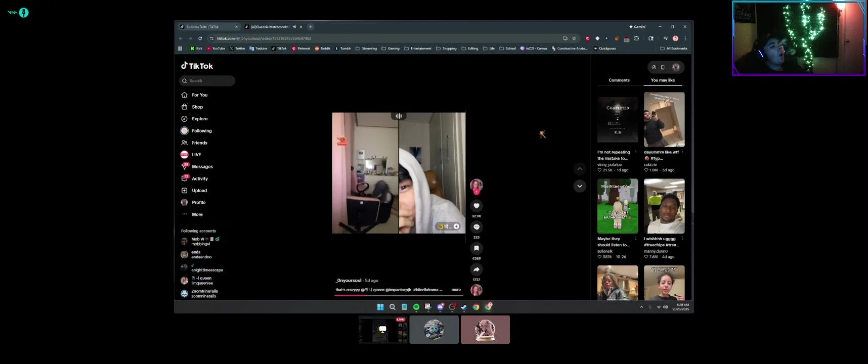Screen dimensions: 868x364
Task: Open the Explore compass item
Action: pyautogui.click(x=195, y=119)
